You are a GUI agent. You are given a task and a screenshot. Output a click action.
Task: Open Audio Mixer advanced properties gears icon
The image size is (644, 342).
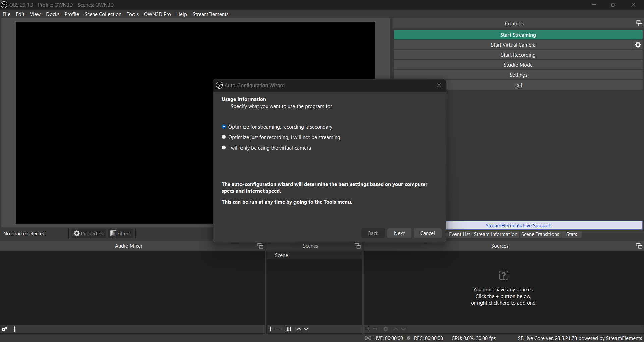click(4, 329)
